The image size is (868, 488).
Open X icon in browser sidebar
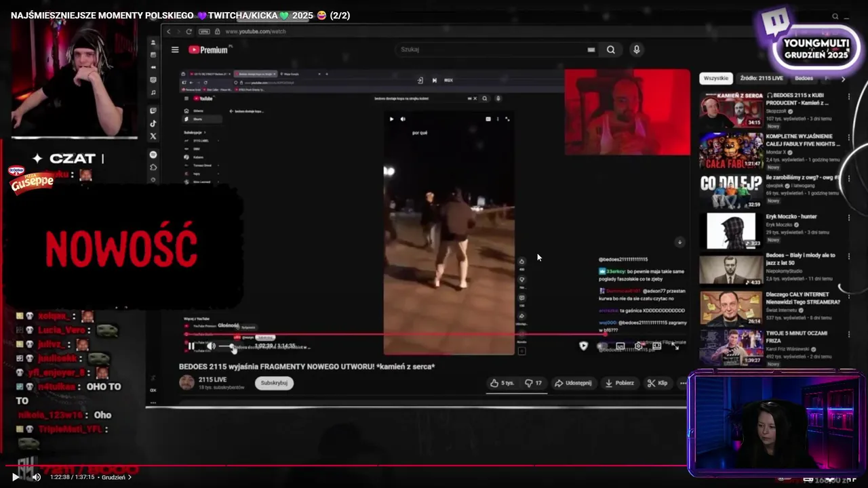pyautogui.click(x=153, y=136)
